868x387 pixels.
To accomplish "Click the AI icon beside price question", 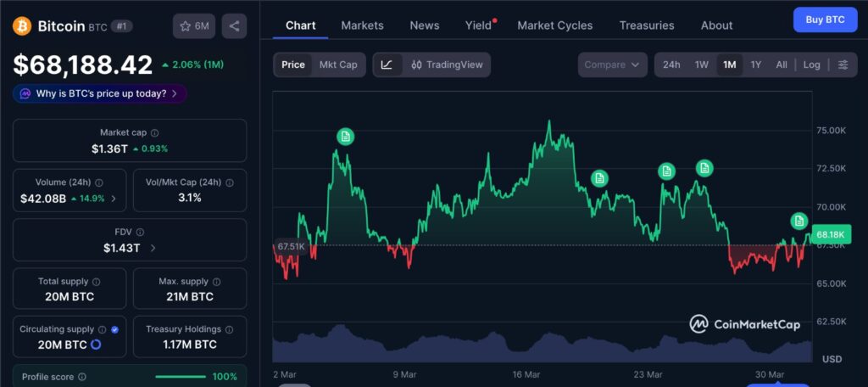I will click(25, 93).
